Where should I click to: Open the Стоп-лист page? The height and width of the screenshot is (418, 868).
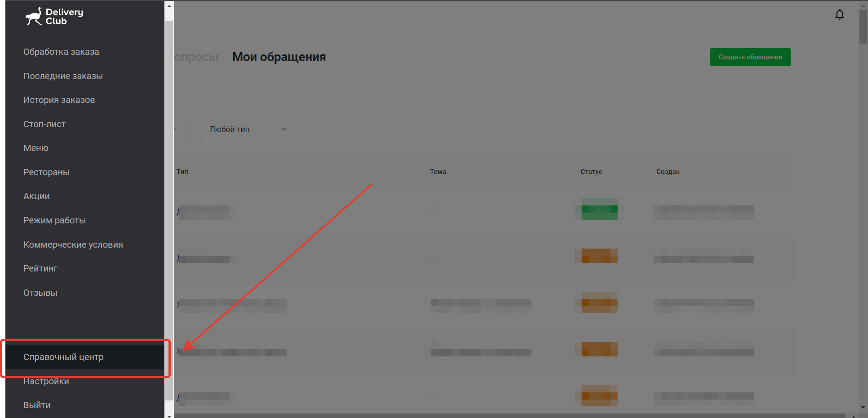click(x=44, y=124)
